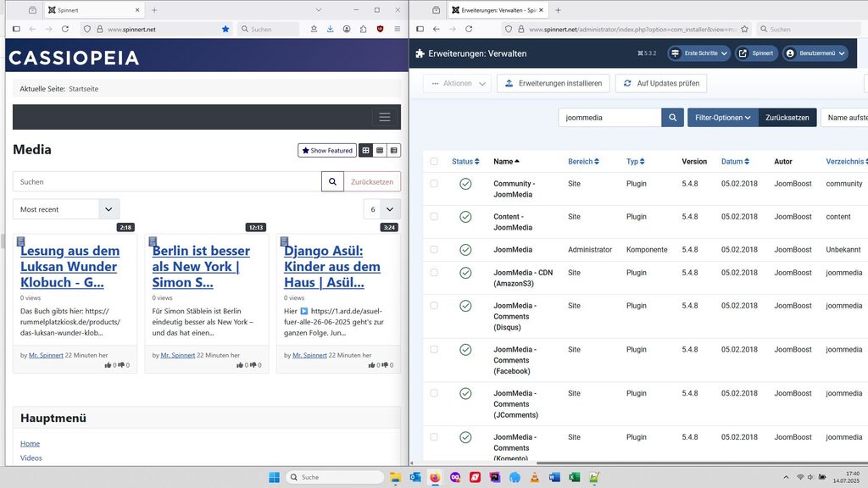Toggle the sidebar in left browser window
This screenshot has height=488, width=868.
tap(16, 29)
